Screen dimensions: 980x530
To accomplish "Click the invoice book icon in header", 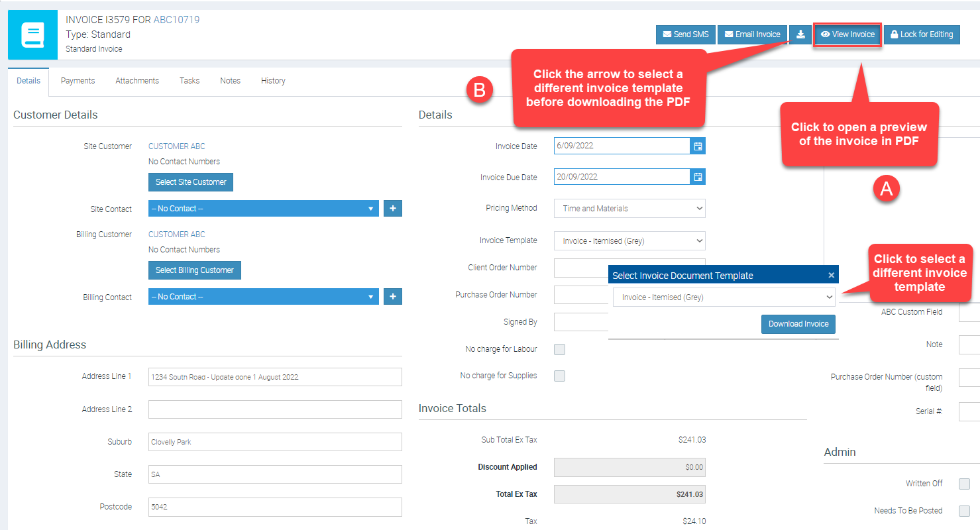I will coord(32,34).
